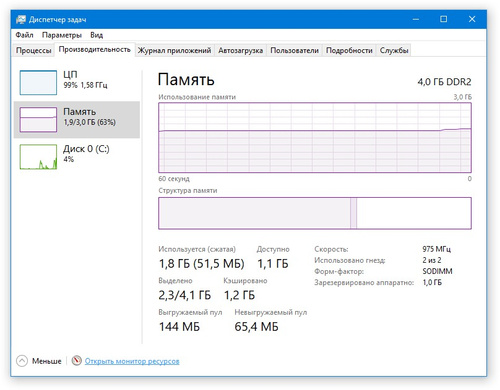The width and height of the screenshot is (500, 390).
Task: Click the Память graph thumbnail in sidebar
Action: click(38, 119)
